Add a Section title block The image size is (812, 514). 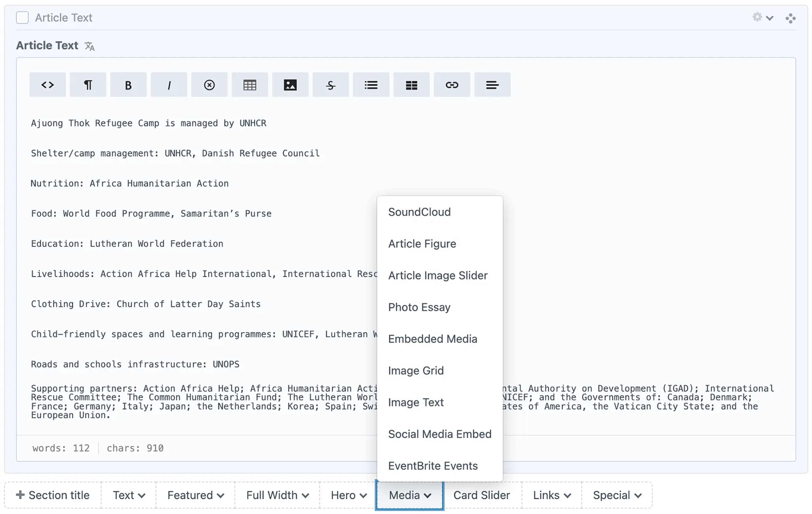[53, 495]
